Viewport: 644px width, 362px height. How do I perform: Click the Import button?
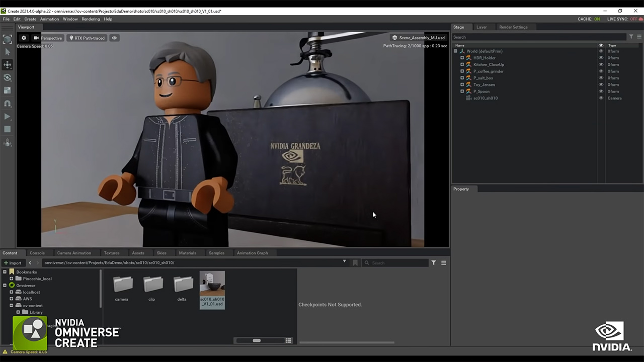pyautogui.click(x=13, y=263)
